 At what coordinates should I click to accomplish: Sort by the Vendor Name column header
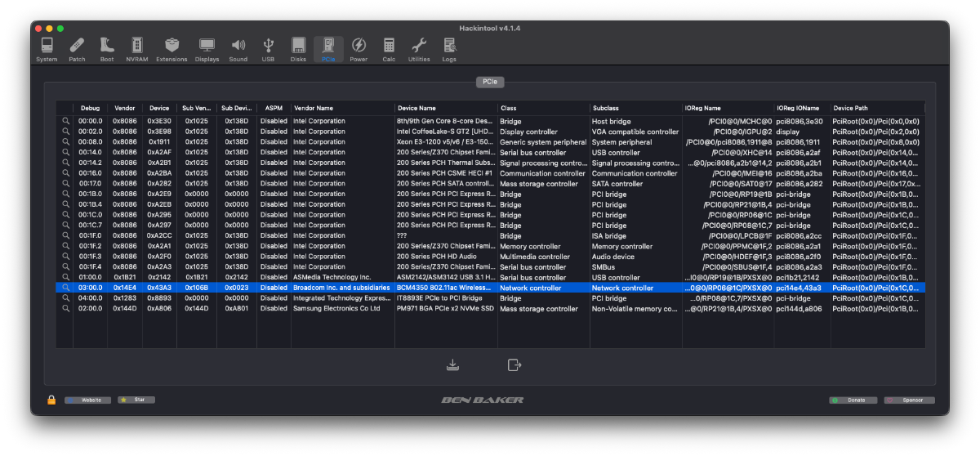[x=343, y=108]
